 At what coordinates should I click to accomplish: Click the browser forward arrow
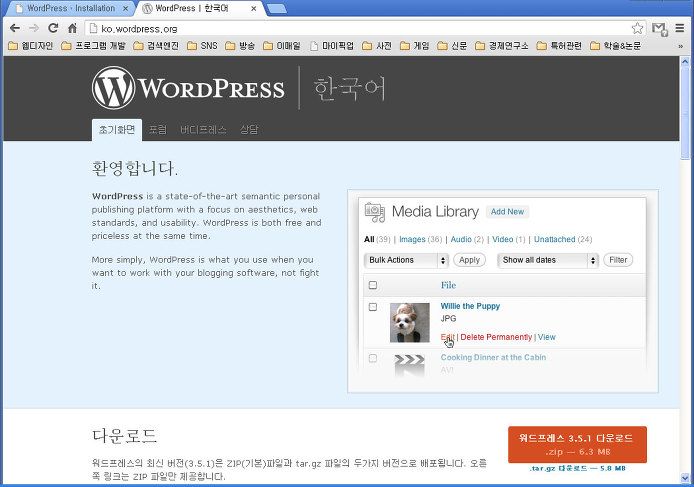(34, 28)
